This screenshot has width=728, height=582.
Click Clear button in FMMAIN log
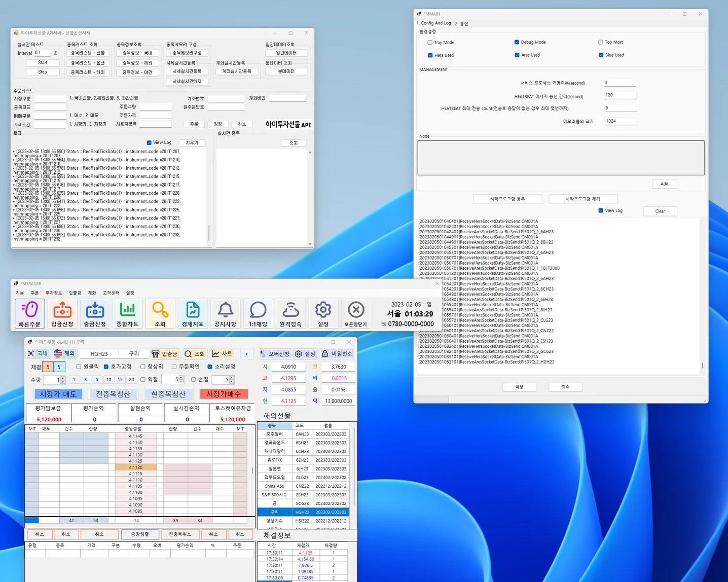click(660, 211)
